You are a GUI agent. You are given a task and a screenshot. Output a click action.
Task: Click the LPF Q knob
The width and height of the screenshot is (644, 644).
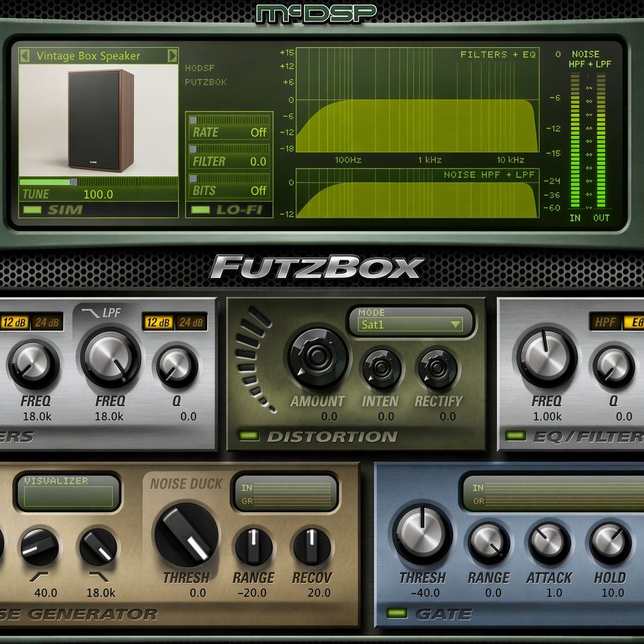(x=177, y=367)
